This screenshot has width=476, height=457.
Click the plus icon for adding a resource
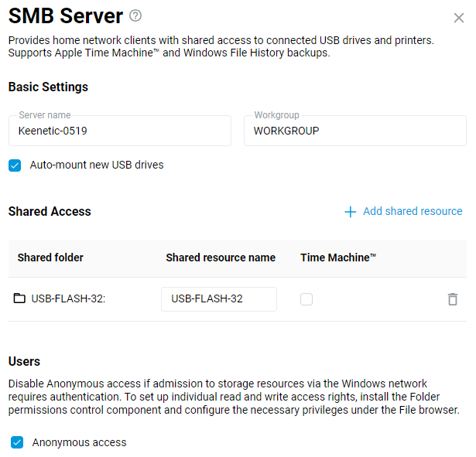tap(350, 212)
